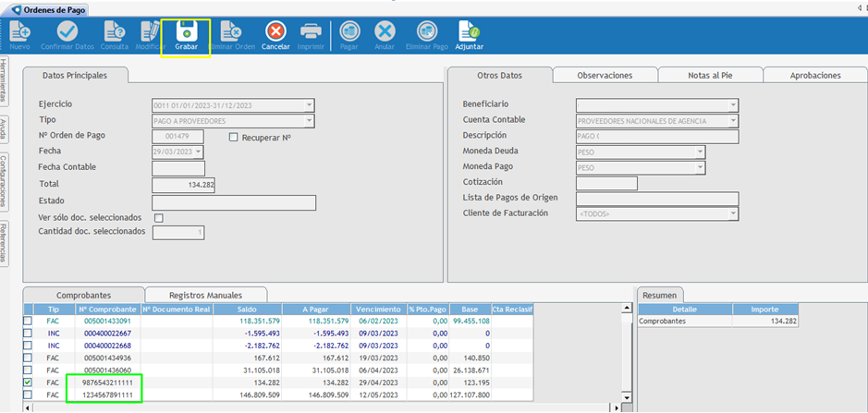
Task: Click the Base value 26.138.671
Action: [x=471, y=370]
